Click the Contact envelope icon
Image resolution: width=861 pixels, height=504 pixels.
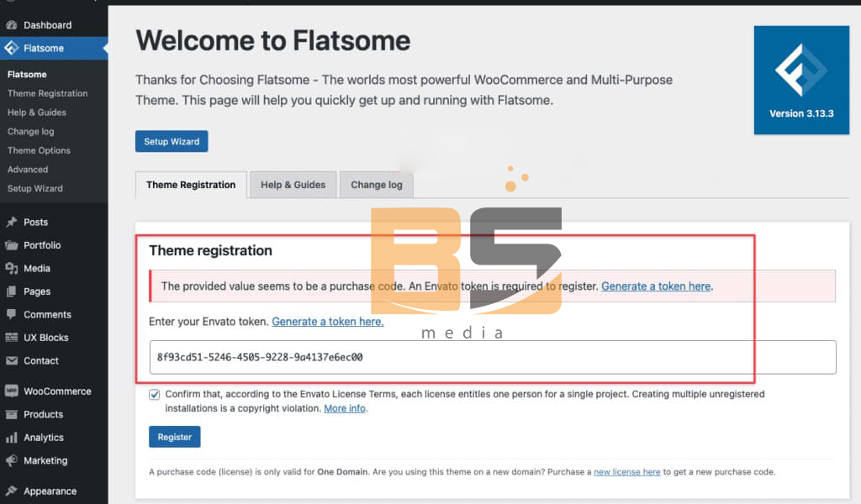click(x=12, y=360)
